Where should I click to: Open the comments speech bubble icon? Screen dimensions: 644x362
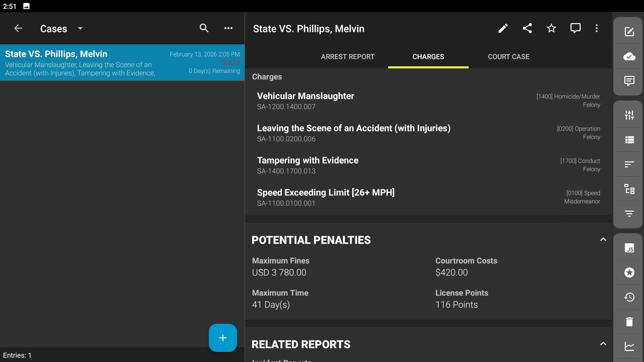(x=575, y=28)
